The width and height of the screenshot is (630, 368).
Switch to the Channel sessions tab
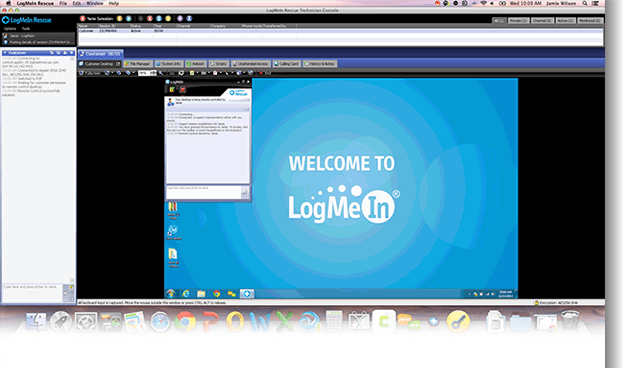(x=542, y=20)
